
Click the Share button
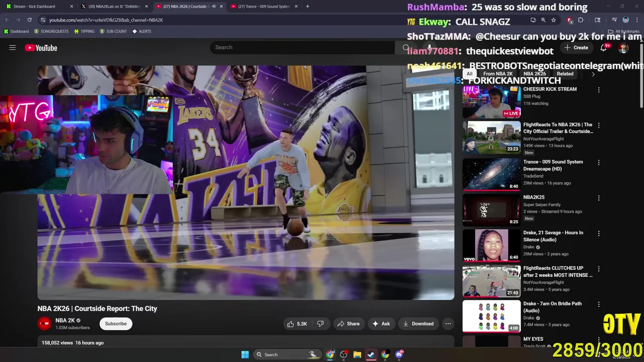[348, 324]
